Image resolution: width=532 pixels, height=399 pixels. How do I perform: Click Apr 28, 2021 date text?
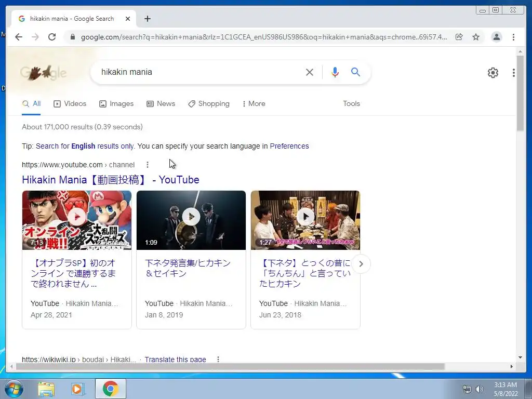(x=51, y=315)
